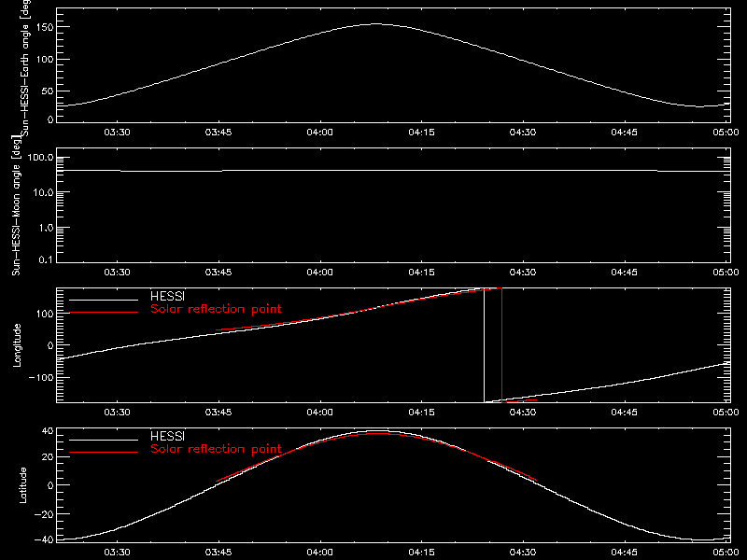Screen dimensions: 747x560
Task: Select Solar reflection point label in Latitude plot
Action: pyautogui.click(x=216, y=449)
